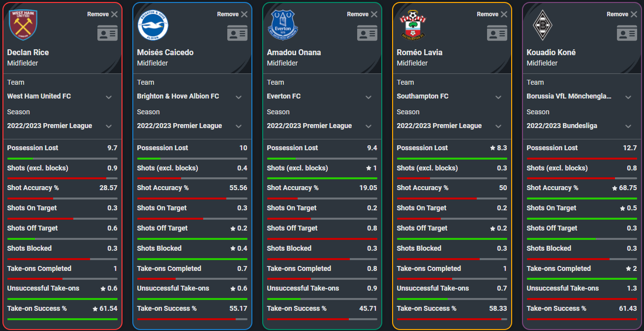Click the Brighton & Hove Albion crest

[x=153, y=25]
